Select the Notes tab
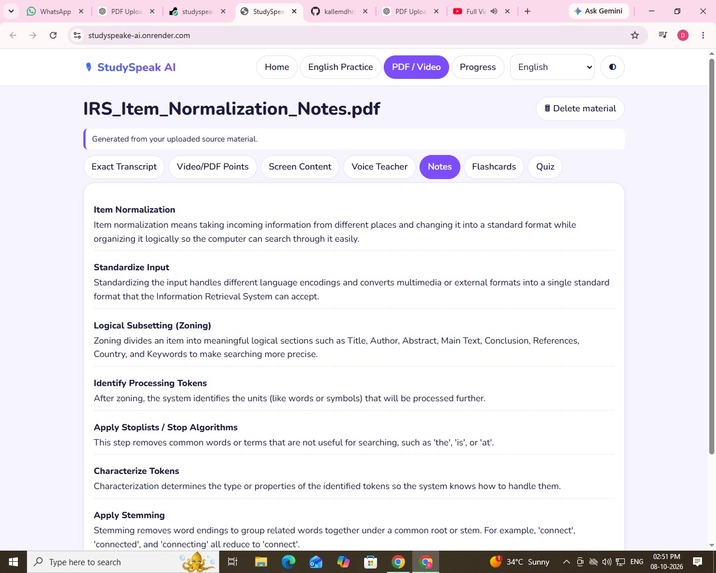 click(439, 167)
